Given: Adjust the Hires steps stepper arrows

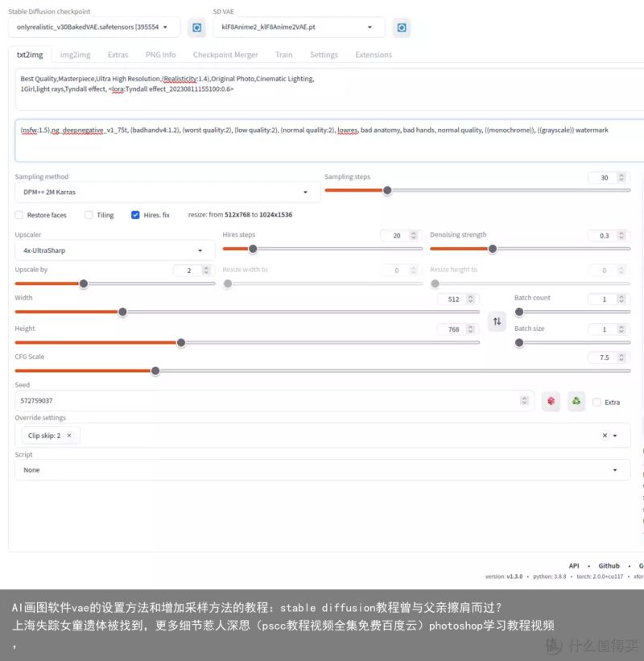Looking at the screenshot, I should coord(414,235).
